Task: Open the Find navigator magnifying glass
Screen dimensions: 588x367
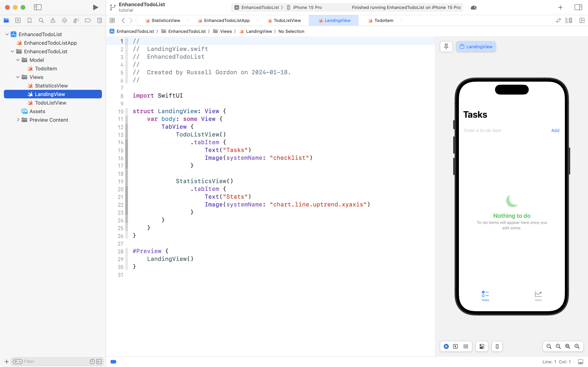Action: [x=41, y=20]
